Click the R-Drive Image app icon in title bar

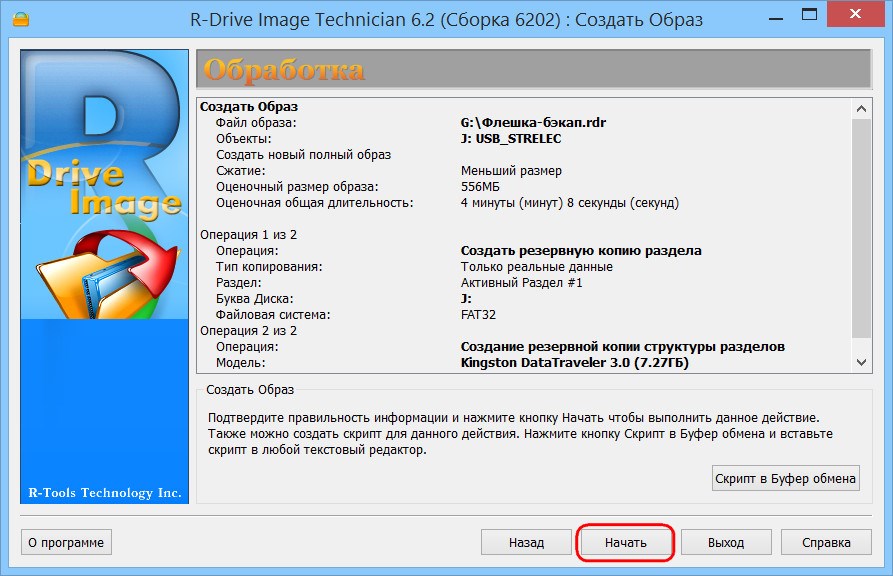(21, 19)
